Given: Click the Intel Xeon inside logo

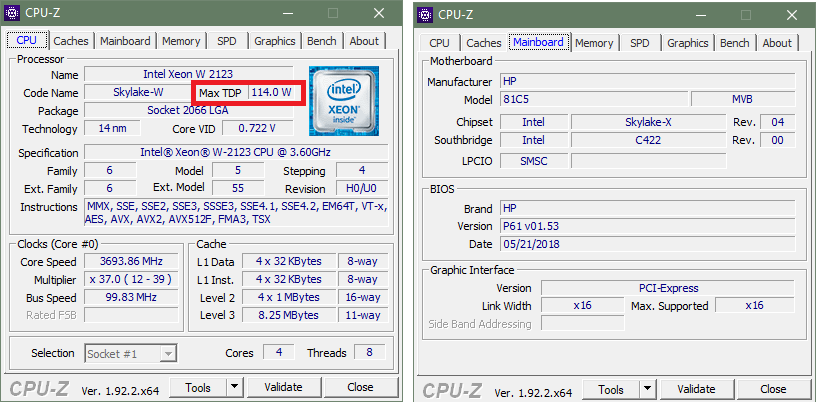Looking at the screenshot, I should tap(344, 101).
